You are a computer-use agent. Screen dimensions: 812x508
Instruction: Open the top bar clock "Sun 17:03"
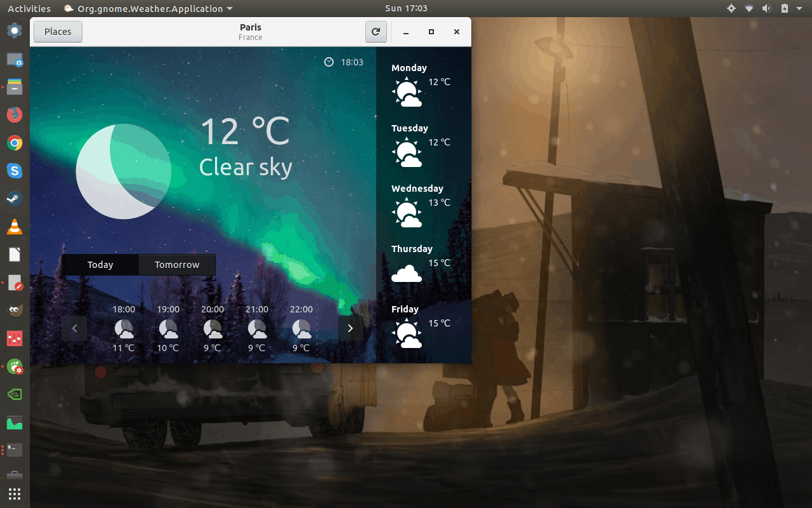406,8
